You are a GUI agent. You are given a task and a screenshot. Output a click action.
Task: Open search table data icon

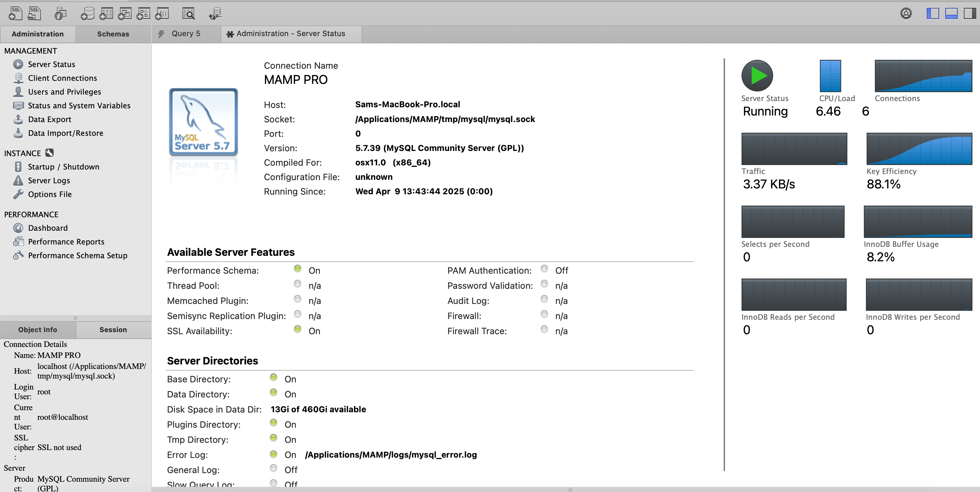tap(188, 14)
